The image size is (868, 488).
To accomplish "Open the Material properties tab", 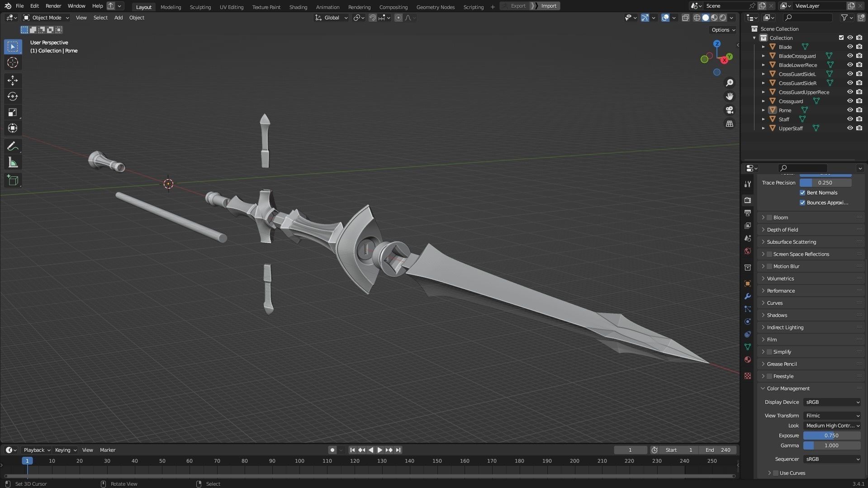I will [x=748, y=360].
